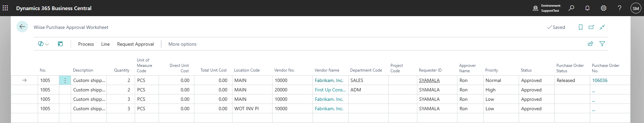Click the Dynamics 365 Business Central title
The image size is (644, 123).
(54, 8)
